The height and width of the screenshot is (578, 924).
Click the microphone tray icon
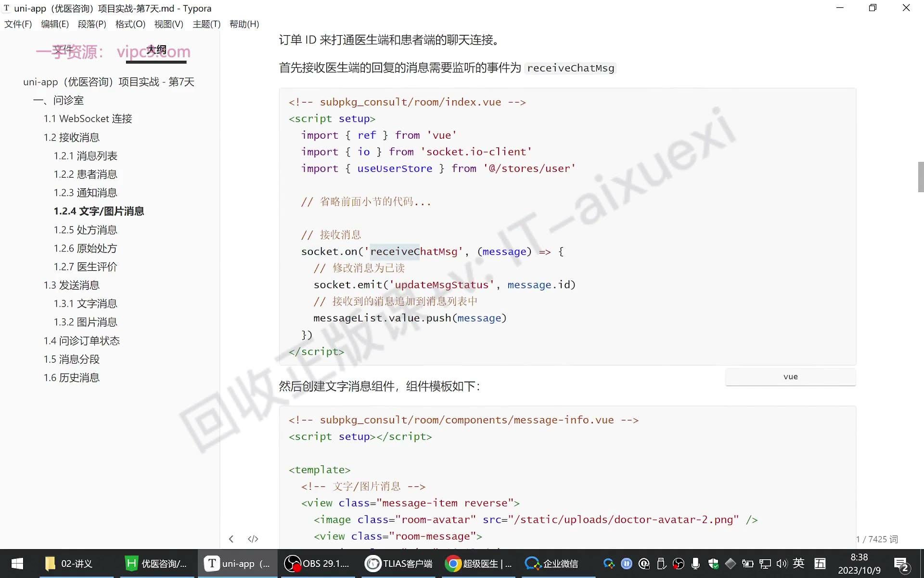point(695,564)
